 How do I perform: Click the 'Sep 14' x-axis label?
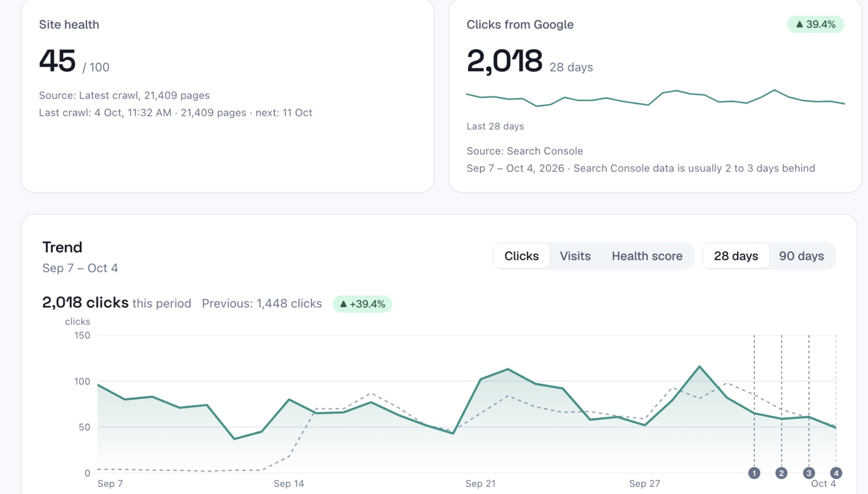click(289, 484)
